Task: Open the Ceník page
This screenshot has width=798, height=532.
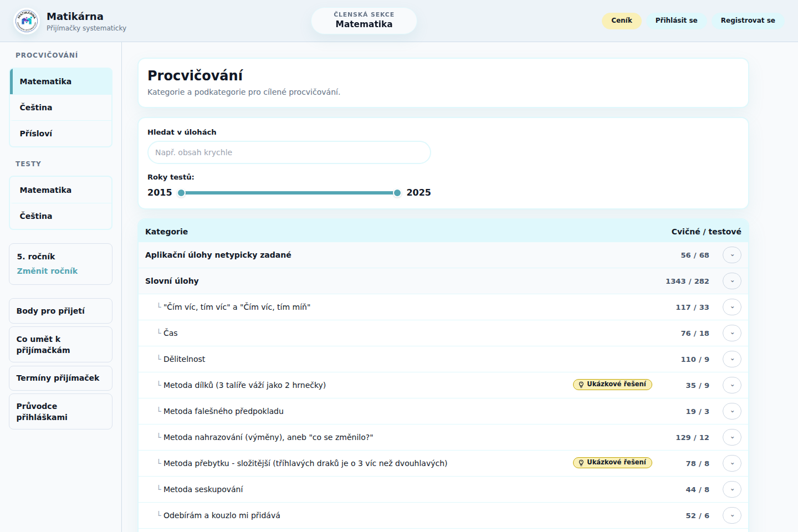Action: [x=622, y=21]
